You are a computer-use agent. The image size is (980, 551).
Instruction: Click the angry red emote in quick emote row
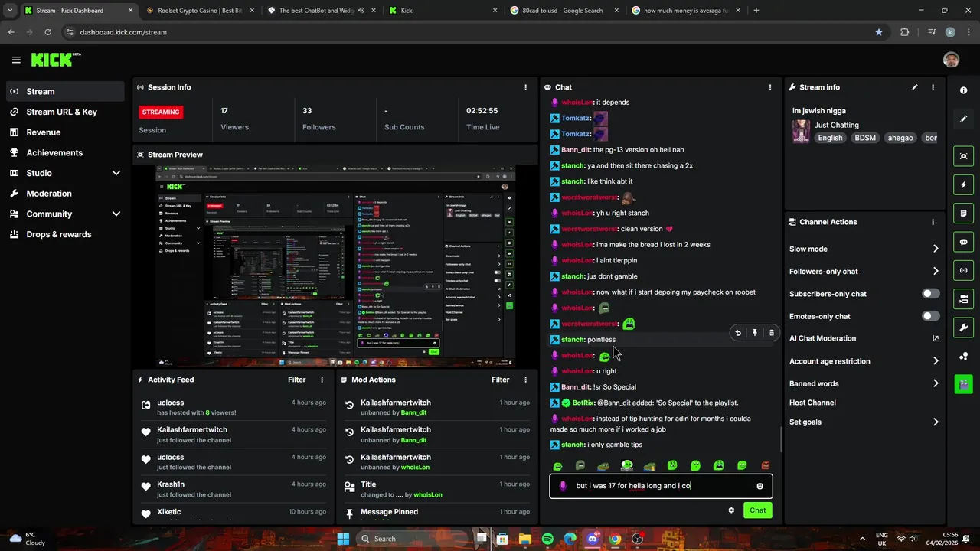pyautogui.click(x=765, y=465)
